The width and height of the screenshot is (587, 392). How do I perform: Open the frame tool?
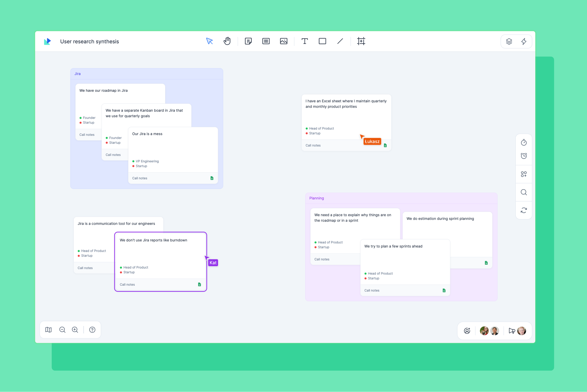361,41
